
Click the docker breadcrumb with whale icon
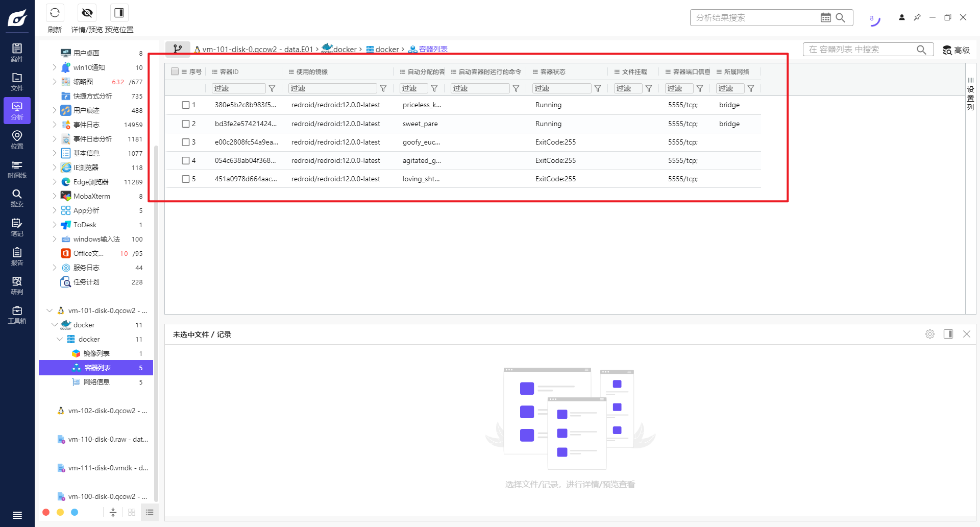339,49
